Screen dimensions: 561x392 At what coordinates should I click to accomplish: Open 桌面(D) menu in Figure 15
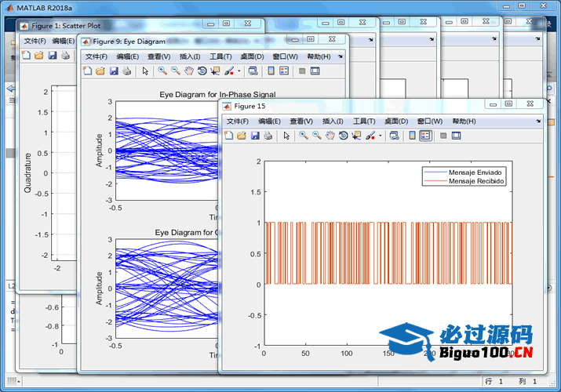[x=396, y=122]
